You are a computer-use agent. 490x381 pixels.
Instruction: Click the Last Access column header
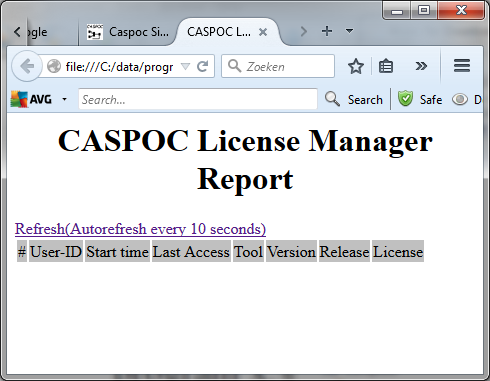[191, 251]
